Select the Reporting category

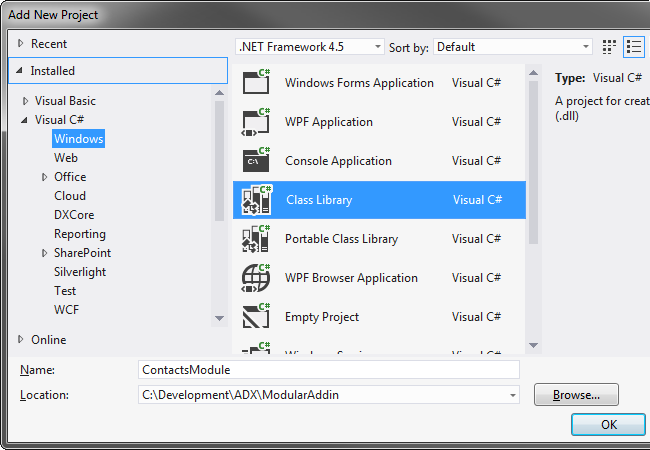tap(80, 234)
